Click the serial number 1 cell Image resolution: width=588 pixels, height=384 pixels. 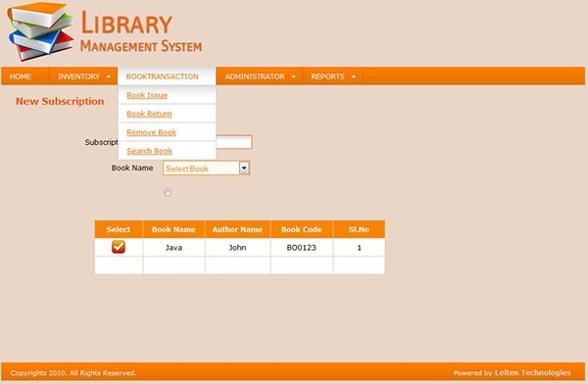pyautogui.click(x=359, y=248)
